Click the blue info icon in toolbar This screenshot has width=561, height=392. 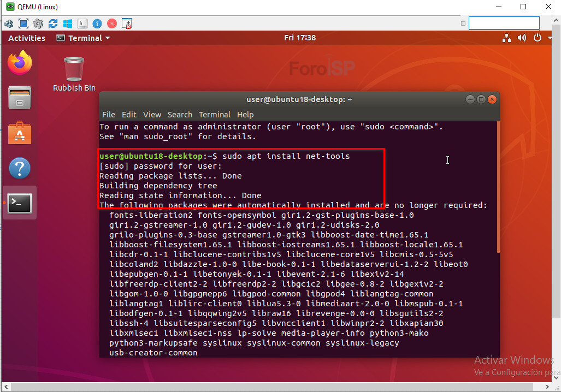[x=97, y=23]
